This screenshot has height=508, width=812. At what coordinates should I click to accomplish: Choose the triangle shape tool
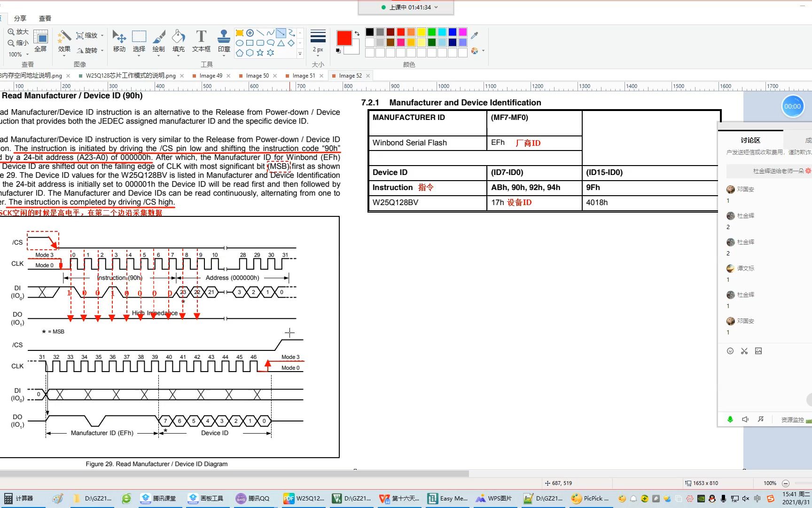tap(281, 43)
